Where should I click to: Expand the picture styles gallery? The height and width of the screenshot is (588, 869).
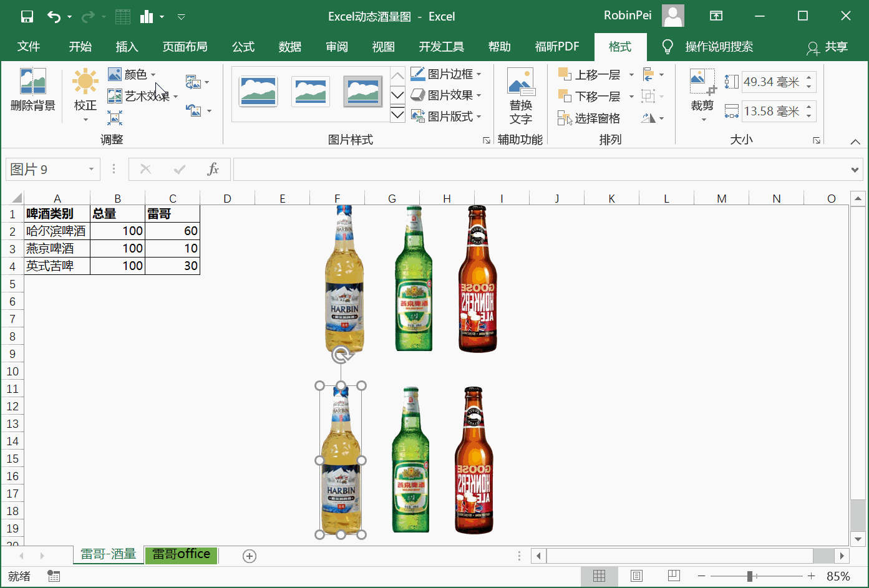[x=397, y=115]
